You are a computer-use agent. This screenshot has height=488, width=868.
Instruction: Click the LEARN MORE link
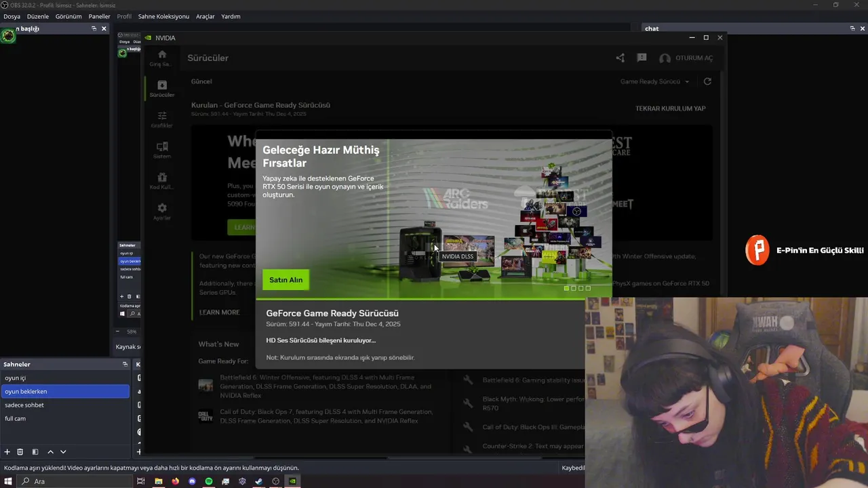(x=219, y=312)
